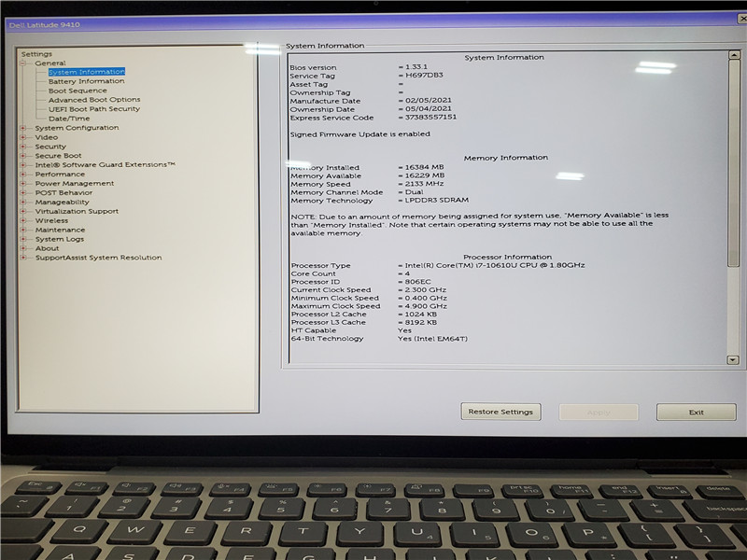
Task: Select the Virtualization Support label
Action: 77,211
